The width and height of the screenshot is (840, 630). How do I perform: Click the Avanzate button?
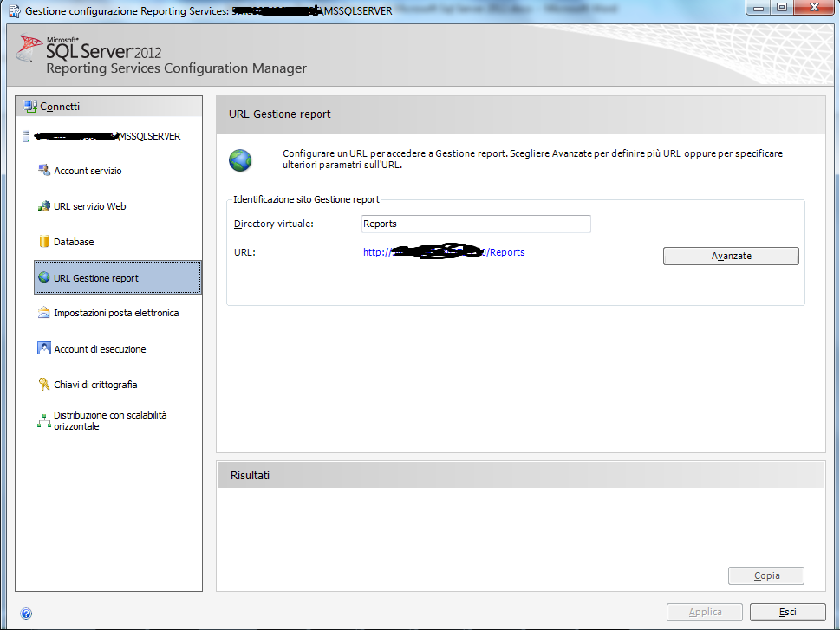[731, 256]
